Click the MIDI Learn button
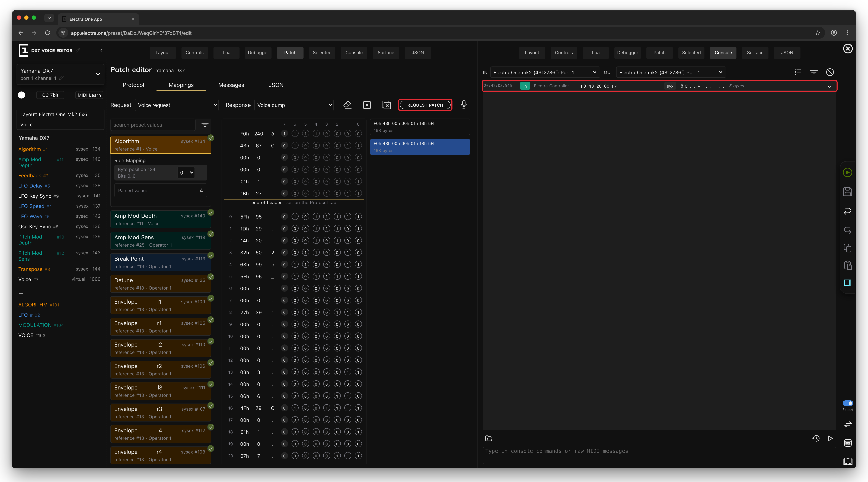This screenshot has width=868, height=482. pos(89,95)
